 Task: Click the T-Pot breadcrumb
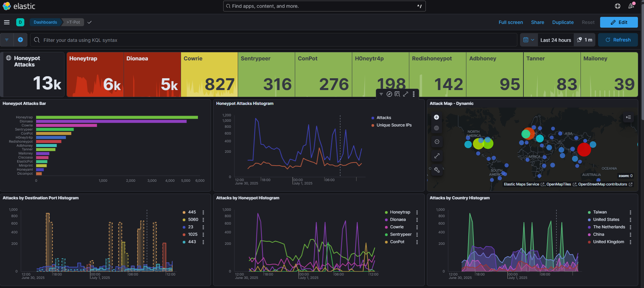(74, 22)
